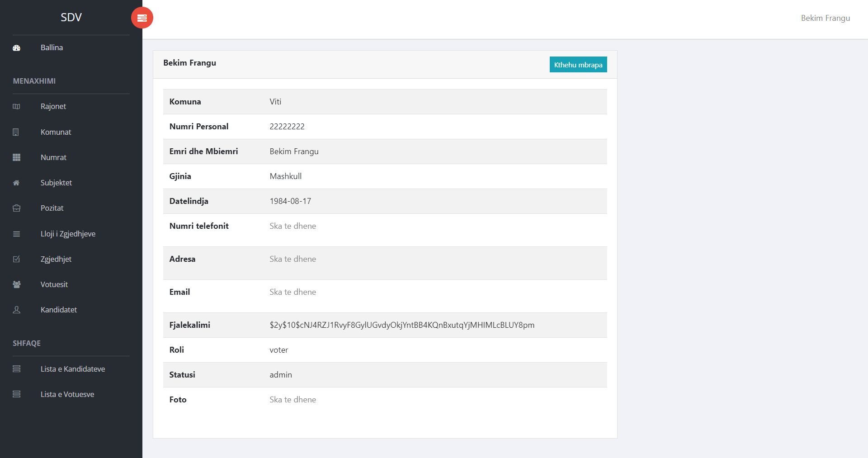
Task: Select the Rajonet map icon
Action: (16, 106)
